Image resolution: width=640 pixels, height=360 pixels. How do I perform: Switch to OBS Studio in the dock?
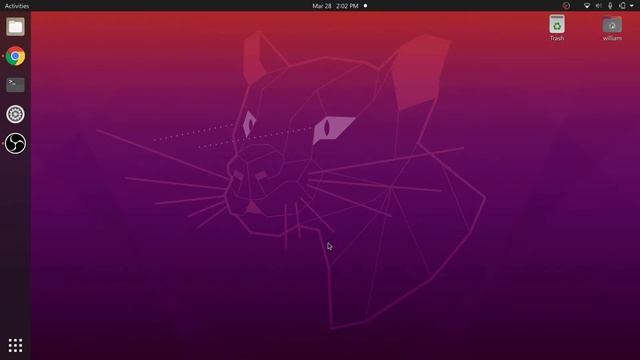(16, 143)
